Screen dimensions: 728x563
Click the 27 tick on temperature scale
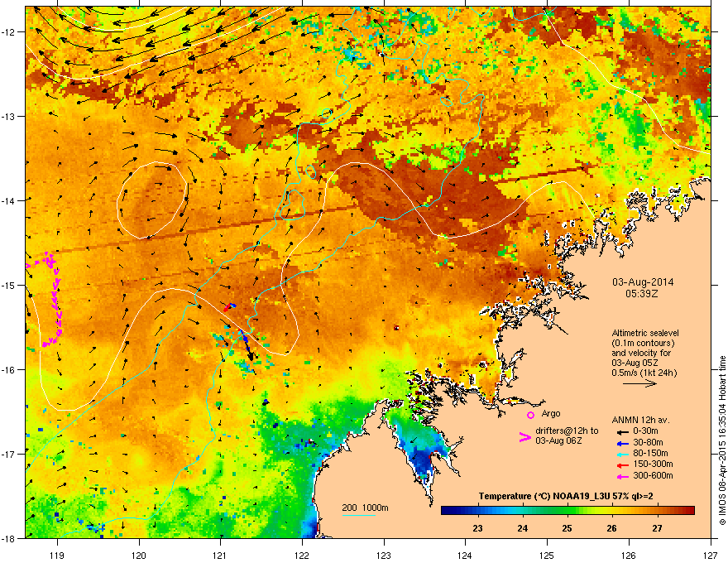pos(657,528)
